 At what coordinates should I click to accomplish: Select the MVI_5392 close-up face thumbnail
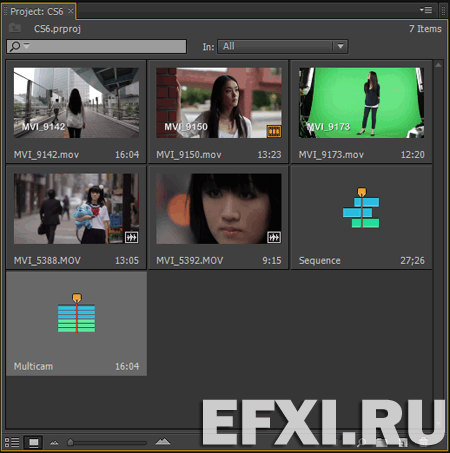[x=219, y=209]
